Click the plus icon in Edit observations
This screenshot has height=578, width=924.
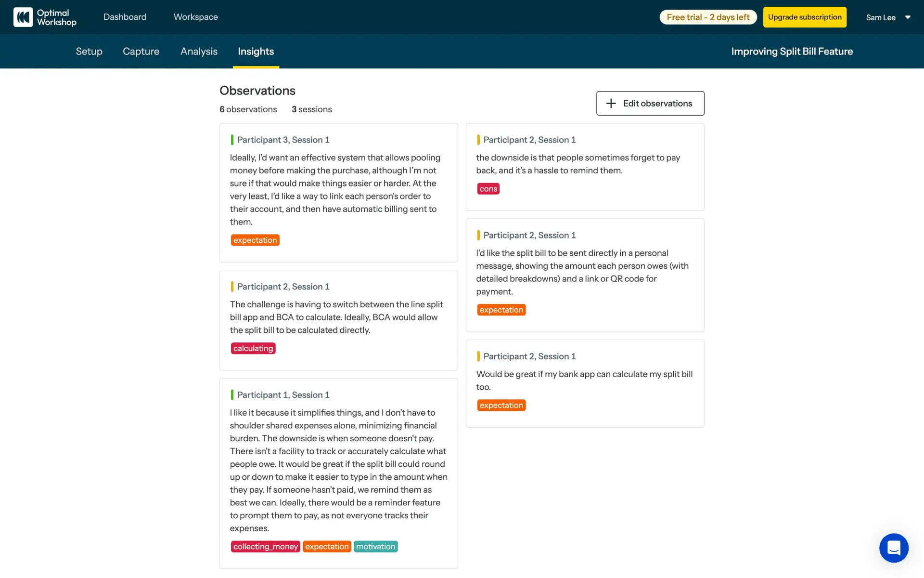click(611, 104)
